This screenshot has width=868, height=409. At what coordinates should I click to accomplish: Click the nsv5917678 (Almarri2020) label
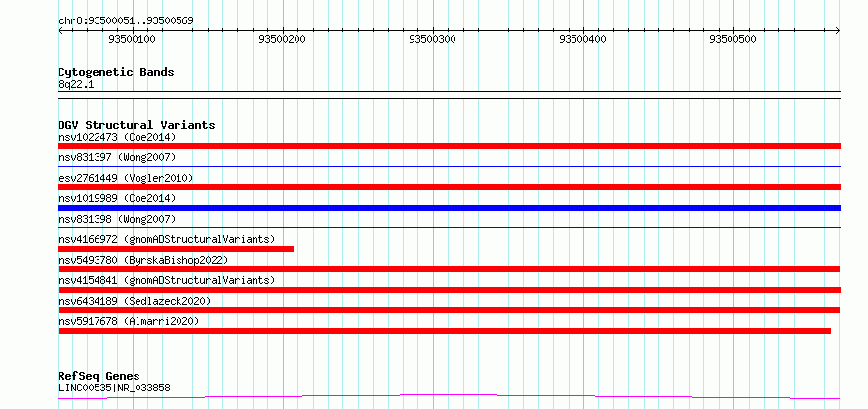point(129,321)
